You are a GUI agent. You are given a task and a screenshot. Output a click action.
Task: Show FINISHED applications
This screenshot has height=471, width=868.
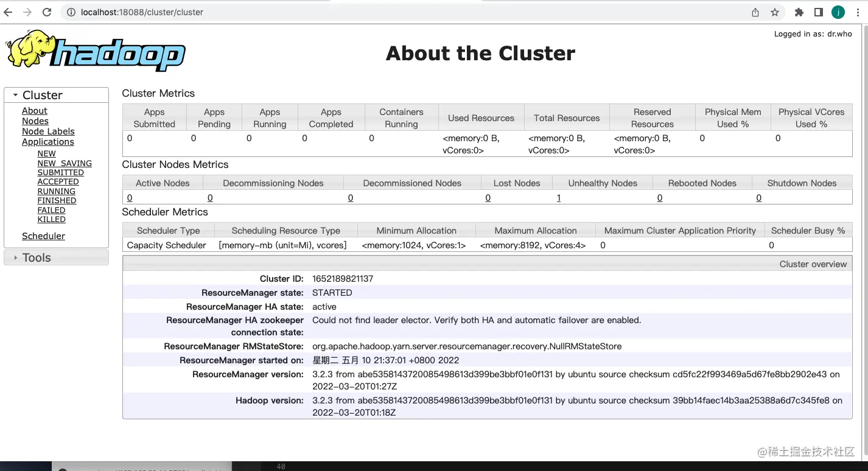click(x=57, y=200)
